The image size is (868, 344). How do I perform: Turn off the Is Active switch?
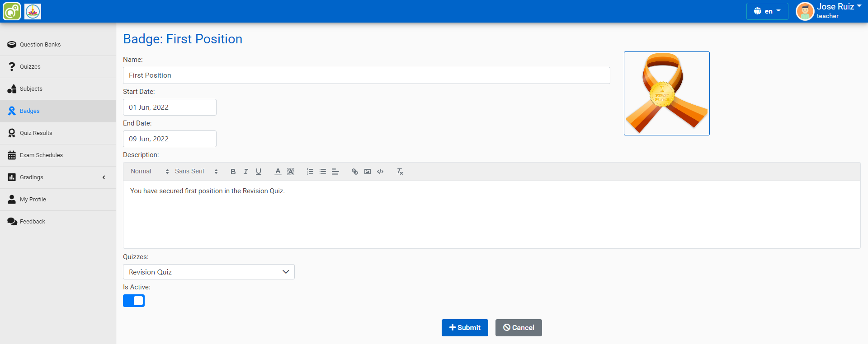tap(134, 301)
